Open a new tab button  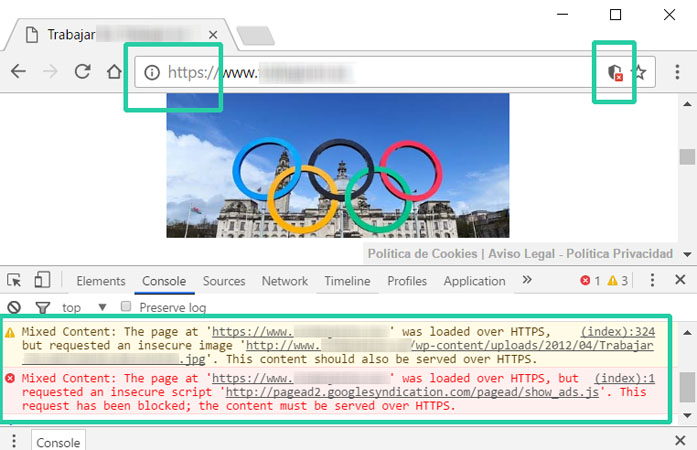point(256,36)
